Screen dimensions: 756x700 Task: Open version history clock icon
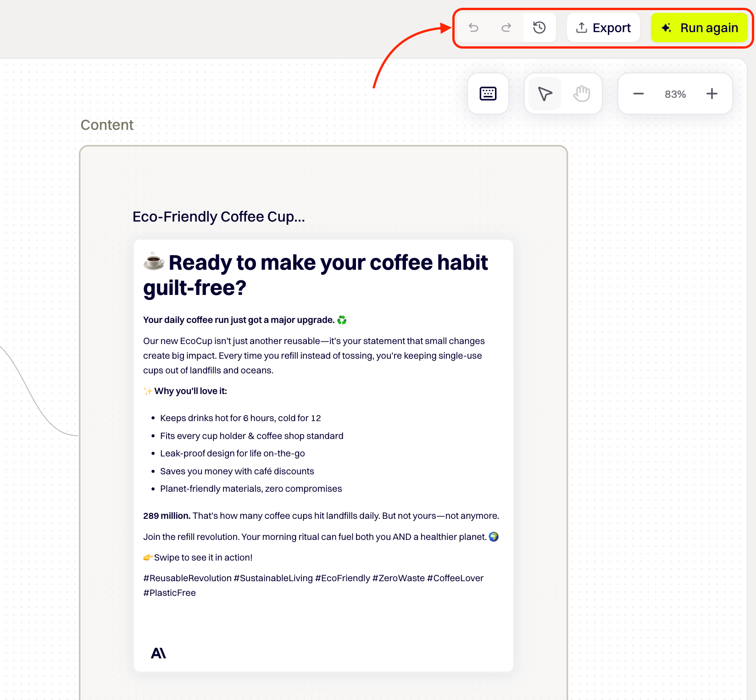[x=539, y=28]
